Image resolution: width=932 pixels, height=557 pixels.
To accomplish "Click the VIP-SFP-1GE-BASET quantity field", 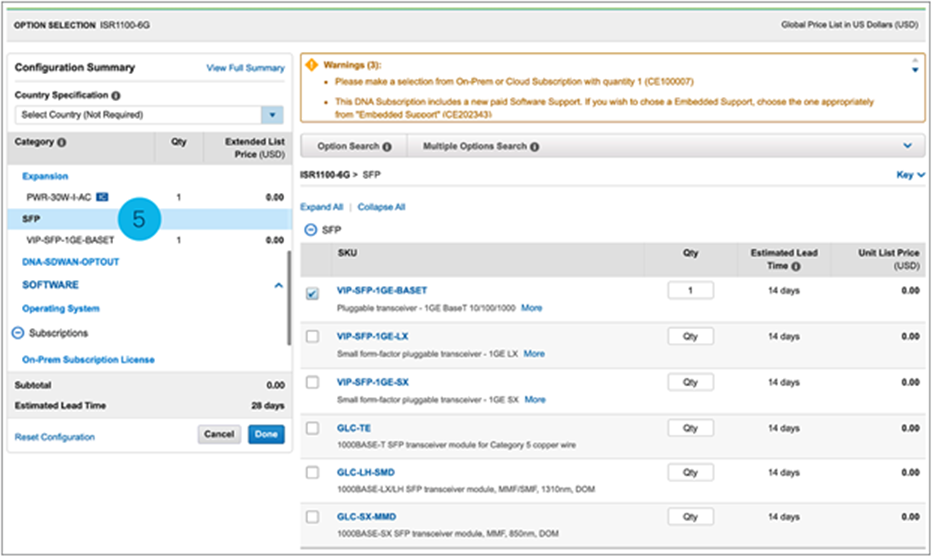I will (690, 291).
